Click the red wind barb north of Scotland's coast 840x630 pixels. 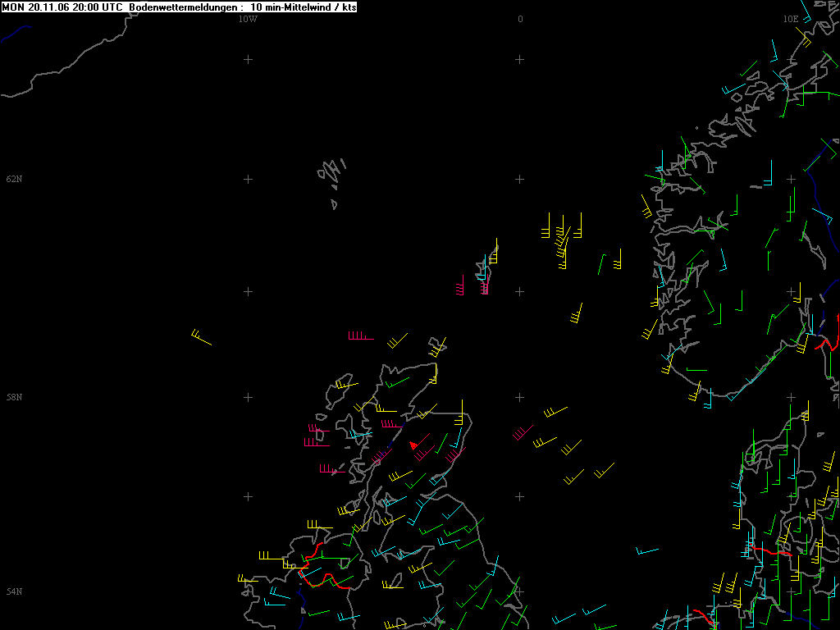pos(359,336)
